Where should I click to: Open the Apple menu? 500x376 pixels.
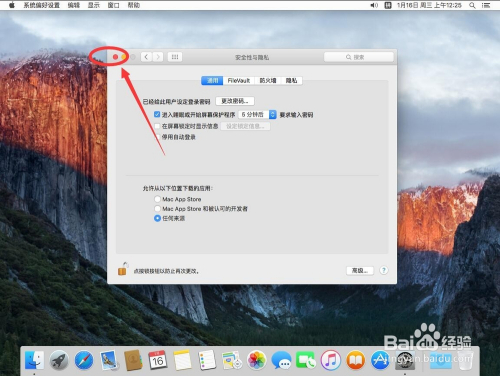click(x=12, y=5)
